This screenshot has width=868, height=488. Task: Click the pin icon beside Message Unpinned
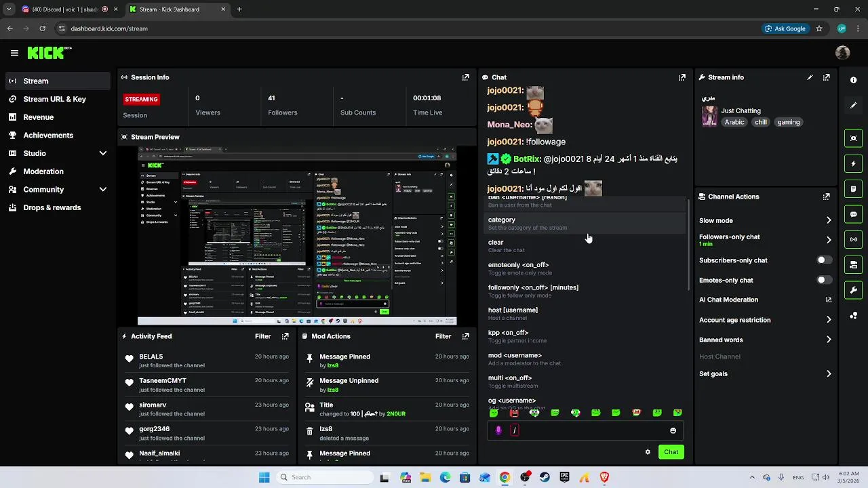tap(309, 383)
